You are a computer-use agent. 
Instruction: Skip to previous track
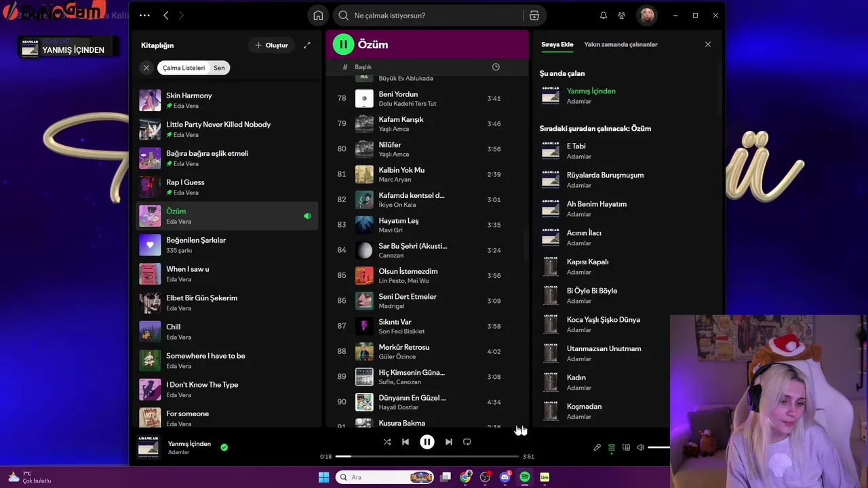(x=406, y=442)
